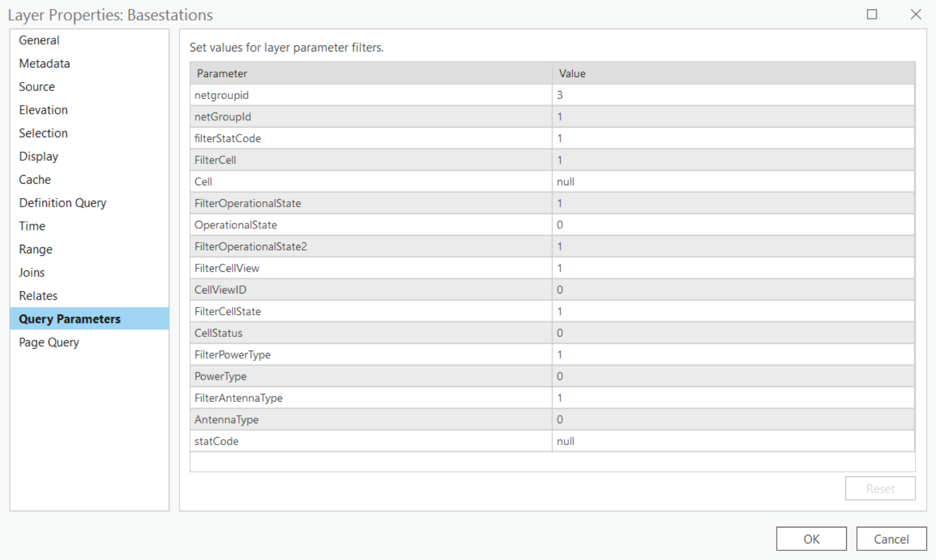Maximize the Layer Properties dialog
This screenshot has height=560, width=936.
pyautogui.click(x=871, y=14)
